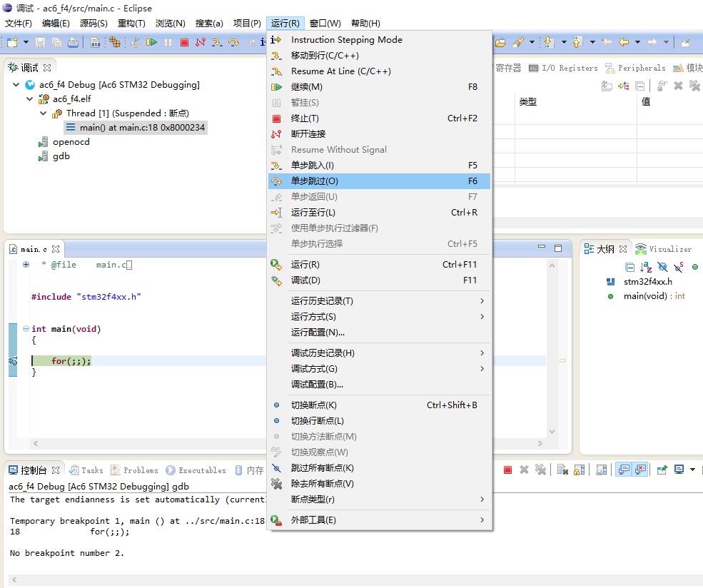Collapse the Thread [1] tree node
Screen dimensions: 703x588
tap(43, 113)
